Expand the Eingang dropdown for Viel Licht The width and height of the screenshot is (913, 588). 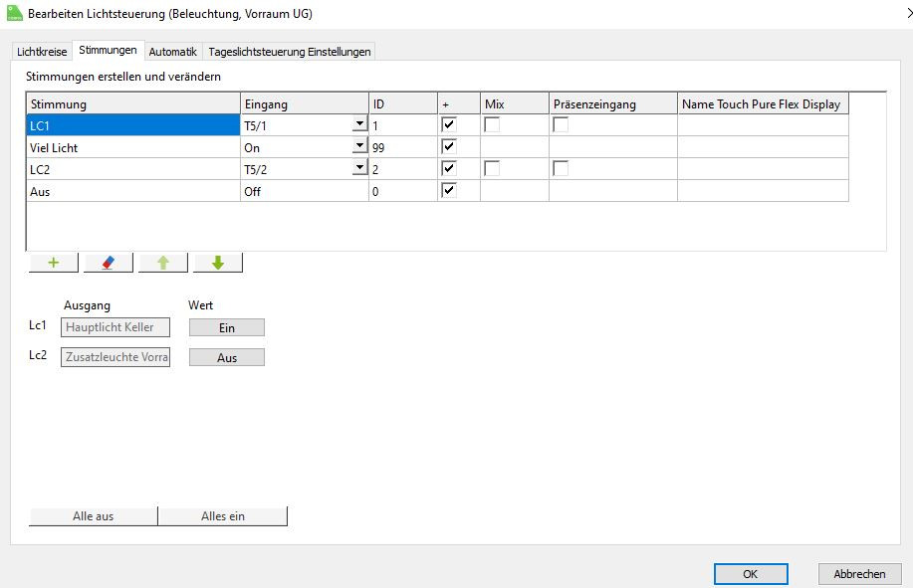click(358, 147)
